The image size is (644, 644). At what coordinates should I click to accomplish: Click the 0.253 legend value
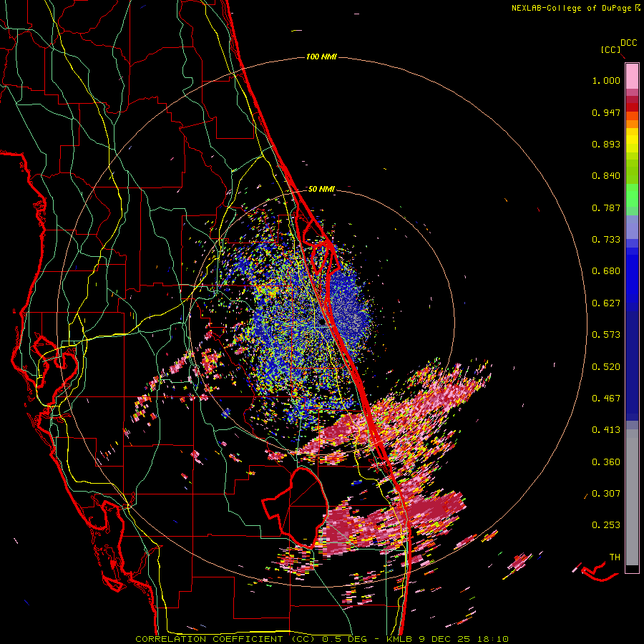click(x=606, y=525)
